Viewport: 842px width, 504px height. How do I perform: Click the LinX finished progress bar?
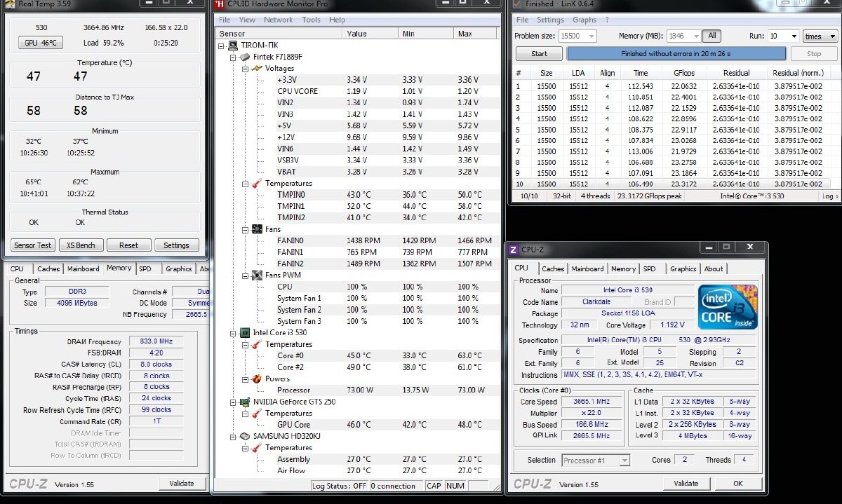(676, 53)
